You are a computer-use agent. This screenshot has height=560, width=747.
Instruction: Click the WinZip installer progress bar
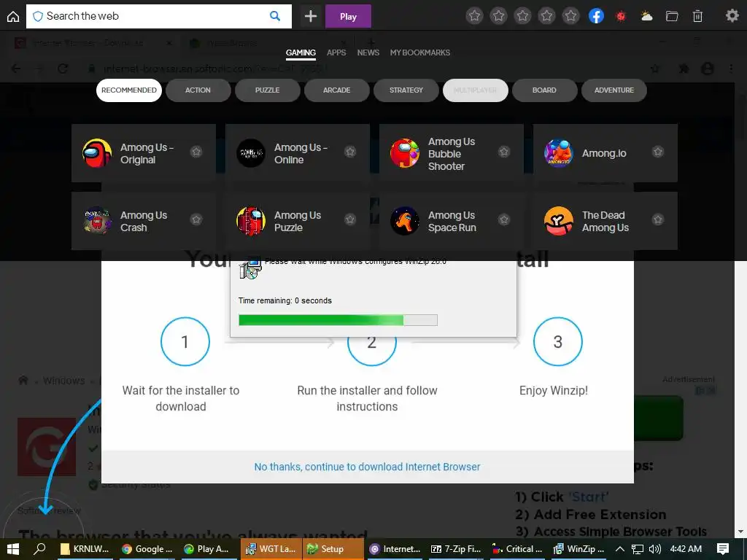(x=338, y=320)
